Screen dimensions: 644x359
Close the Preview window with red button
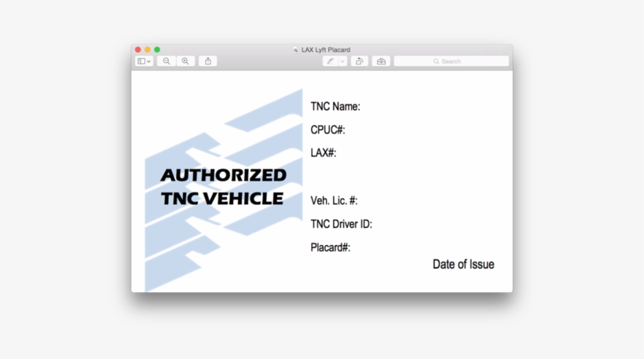[x=138, y=49]
